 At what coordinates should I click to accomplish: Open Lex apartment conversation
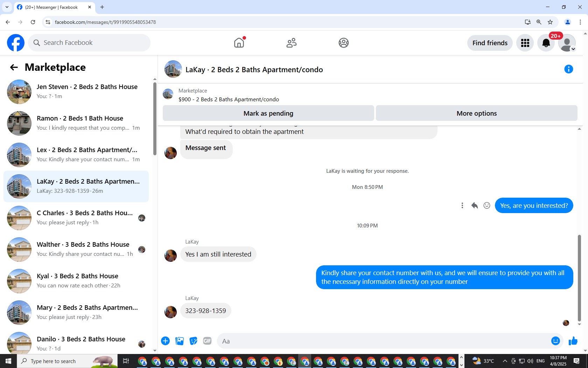click(x=76, y=155)
